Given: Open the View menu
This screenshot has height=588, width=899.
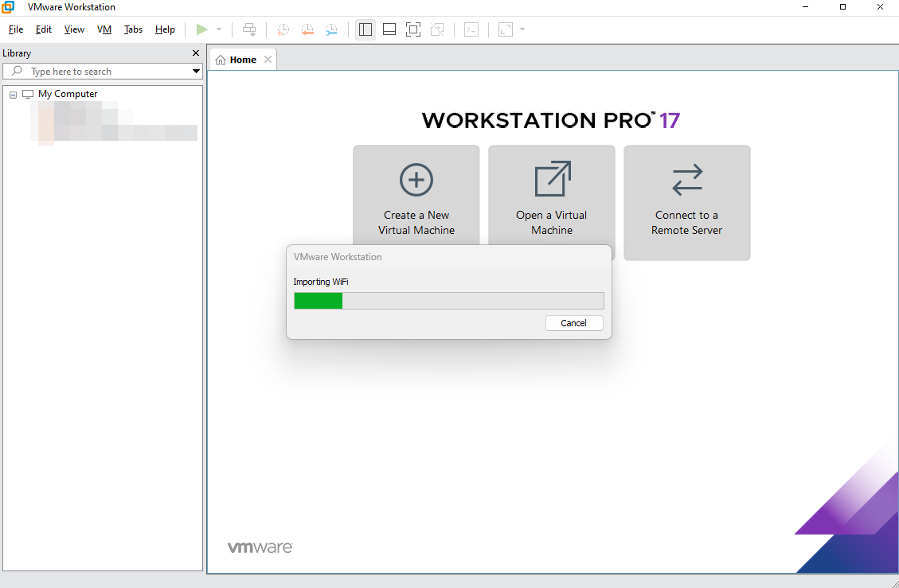Looking at the screenshot, I should click(x=74, y=29).
